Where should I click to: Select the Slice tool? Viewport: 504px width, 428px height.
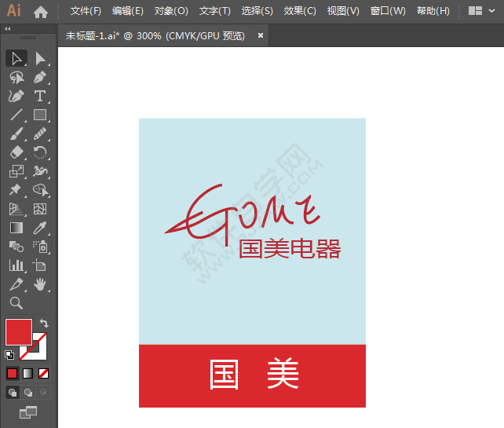coord(16,284)
